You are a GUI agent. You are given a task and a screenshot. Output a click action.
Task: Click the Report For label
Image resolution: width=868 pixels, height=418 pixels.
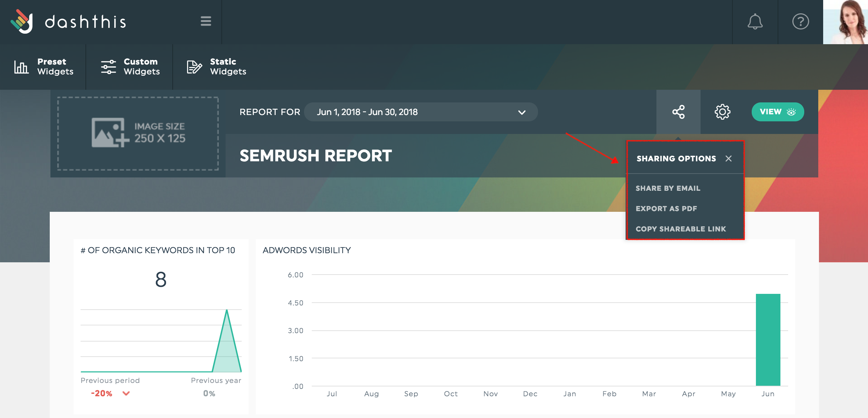pos(270,112)
